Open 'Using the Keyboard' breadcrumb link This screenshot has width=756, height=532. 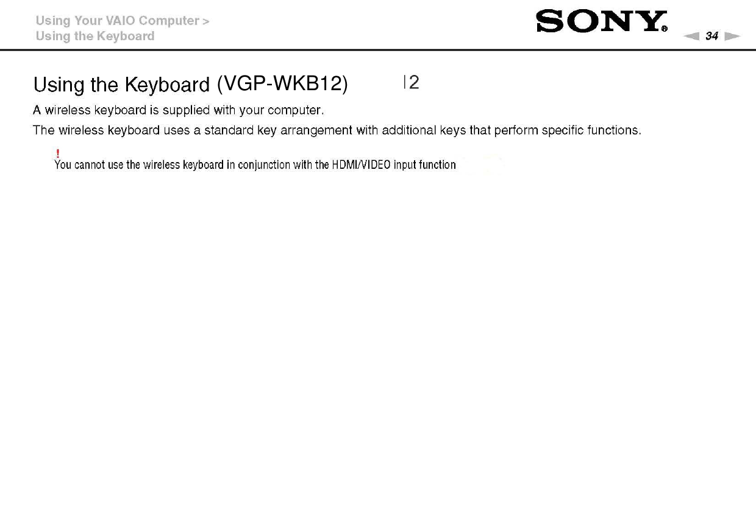point(95,36)
